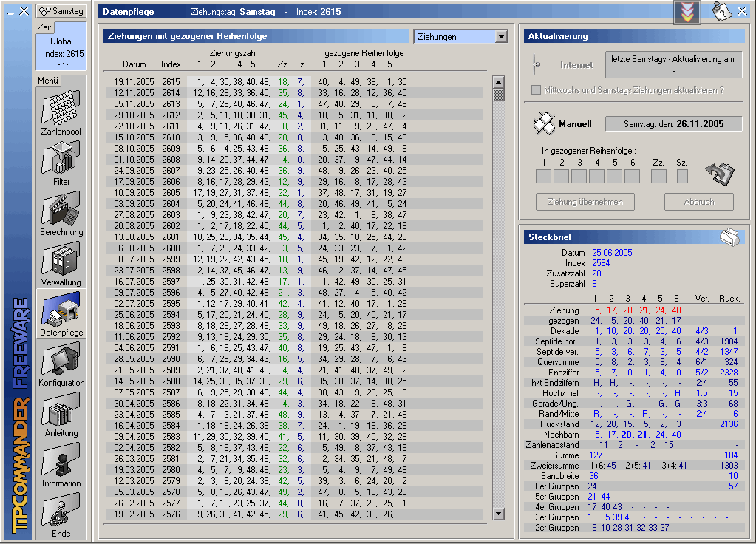Print the Steckbrief with printer icon
Viewport: 756px width, 544px height.
pos(730,237)
